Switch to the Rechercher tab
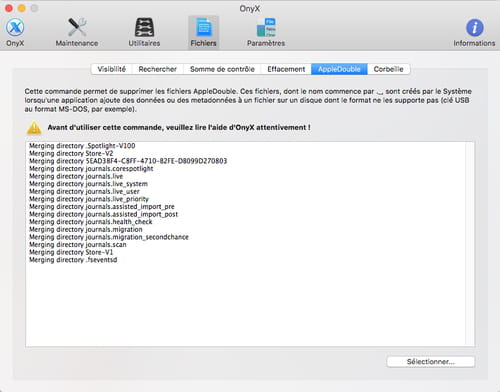The width and height of the screenshot is (500, 392). point(158,69)
